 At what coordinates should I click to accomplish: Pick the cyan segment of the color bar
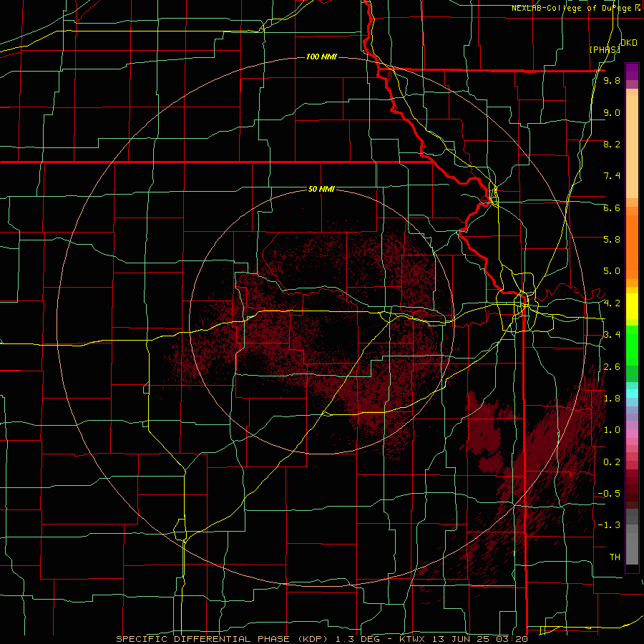pyautogui.click(x=632, y=394)
